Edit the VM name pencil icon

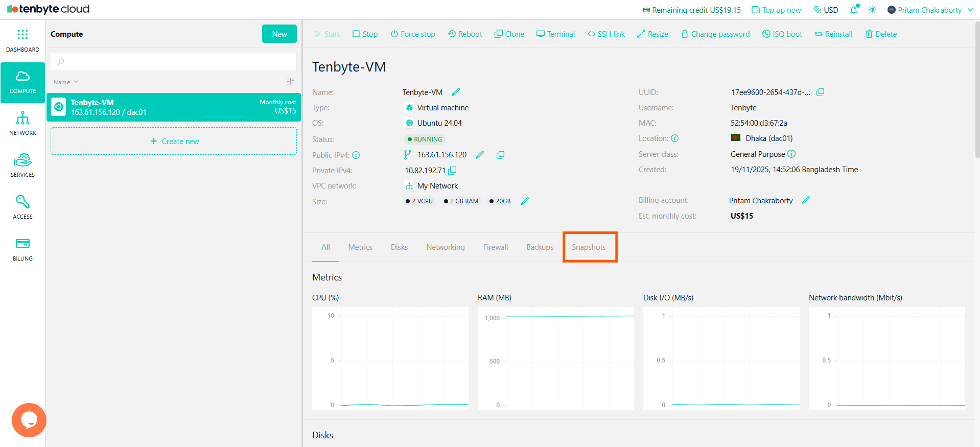pos(456,92)
